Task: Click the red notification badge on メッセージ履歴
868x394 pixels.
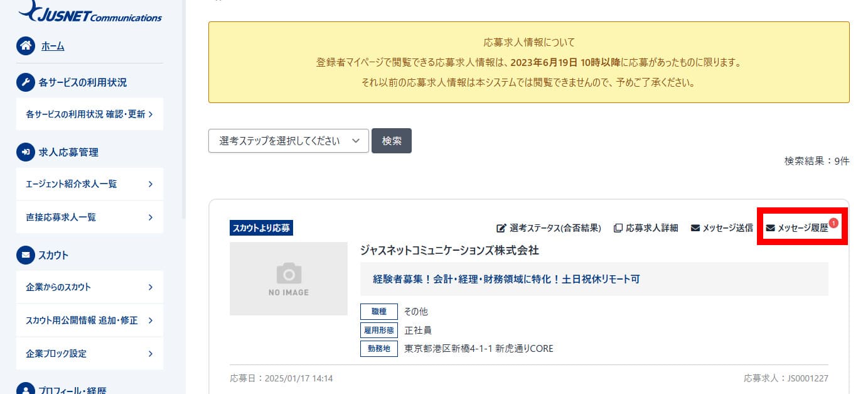Action: click(x=833, y=222)
